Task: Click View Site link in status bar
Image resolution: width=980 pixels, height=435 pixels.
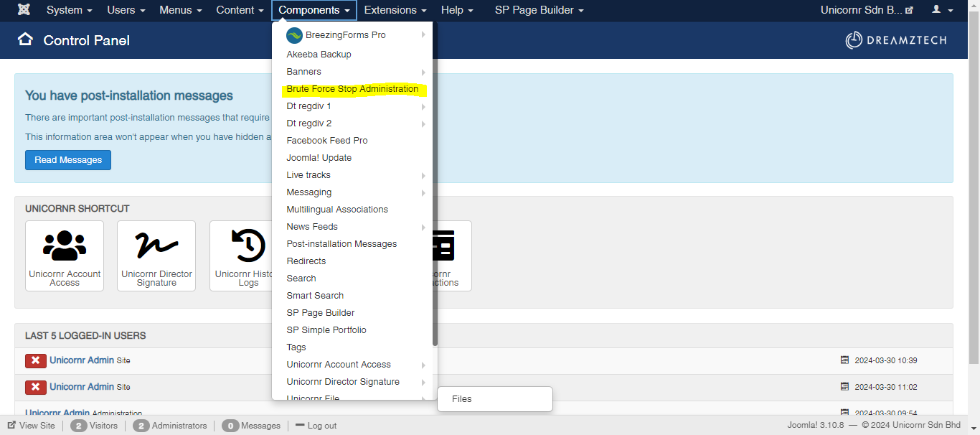Action: pos(31,426)
